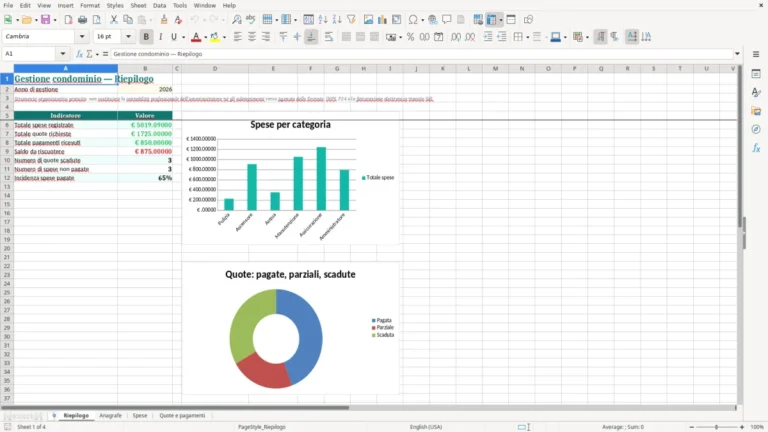Run the spelling check (abc icon)
This screenshot has width=768, height=432.
tap(251, 20)
